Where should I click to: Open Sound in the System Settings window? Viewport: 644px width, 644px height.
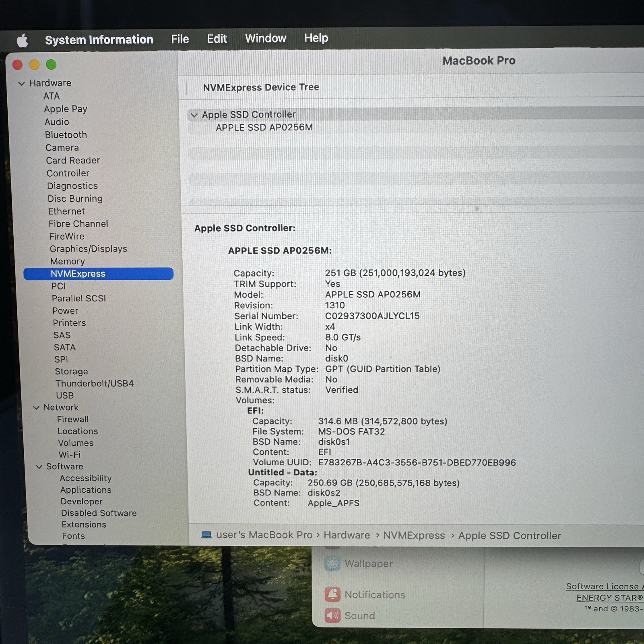(x=350, y=615)
